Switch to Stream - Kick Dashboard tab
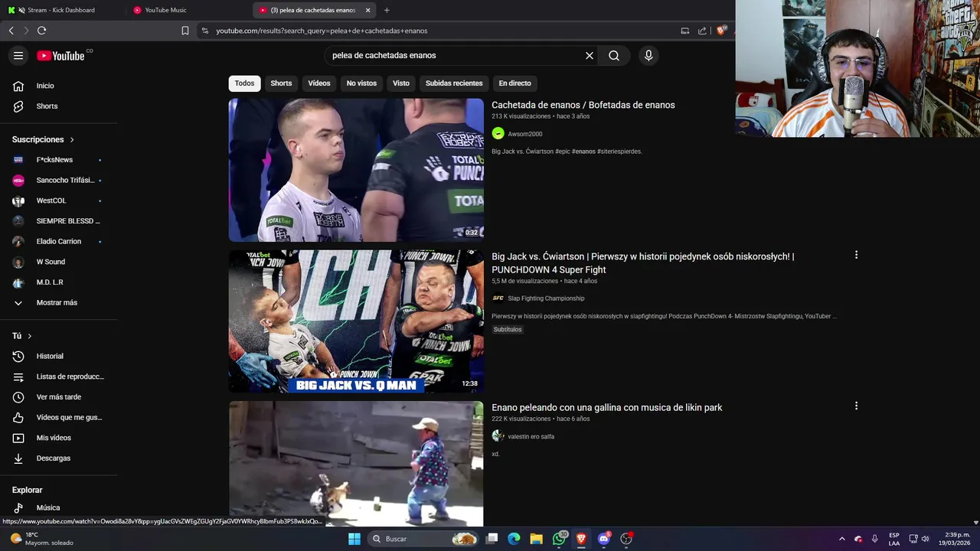This screenshot has width=980, height=551. pyautogui.click(x=61, y=10)
